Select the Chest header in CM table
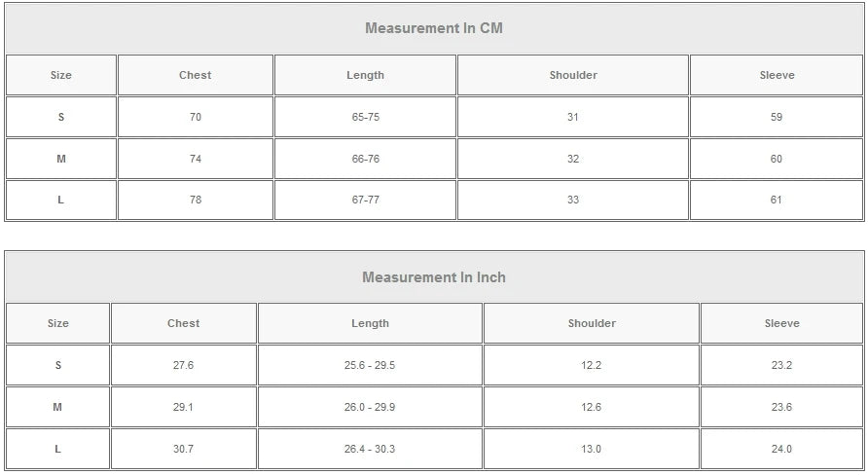 coord(196,75)
